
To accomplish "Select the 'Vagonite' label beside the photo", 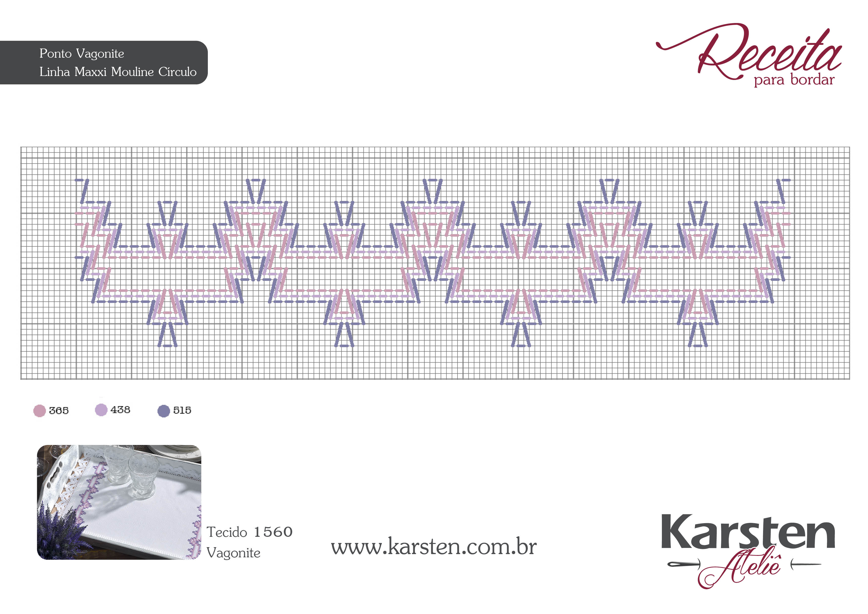I will (233, 553).
